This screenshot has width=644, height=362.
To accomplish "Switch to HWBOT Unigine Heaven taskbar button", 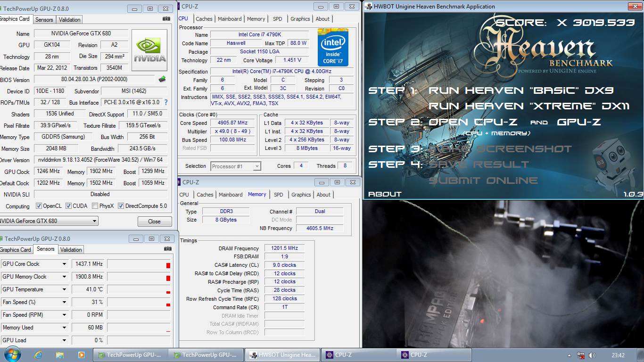I will (x=282, y=355).
